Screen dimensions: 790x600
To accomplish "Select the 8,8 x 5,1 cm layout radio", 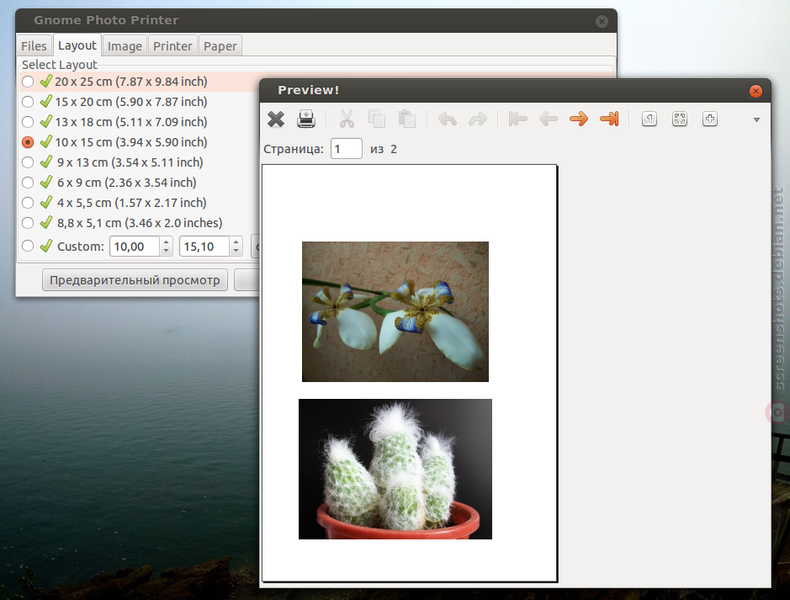I will 28,223.
